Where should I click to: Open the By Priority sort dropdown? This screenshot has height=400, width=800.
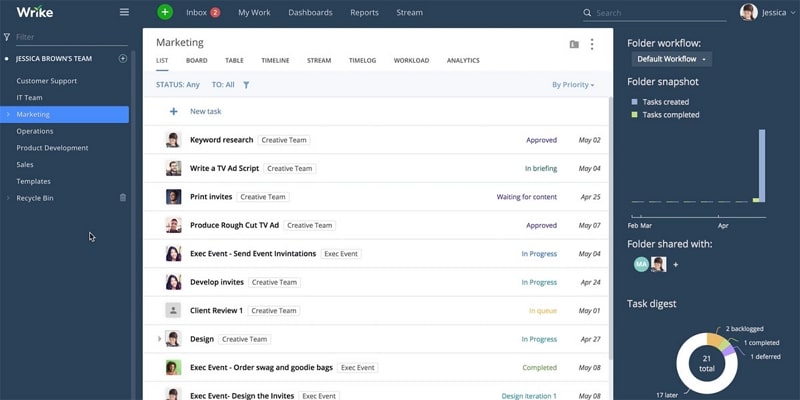[573, 85]
